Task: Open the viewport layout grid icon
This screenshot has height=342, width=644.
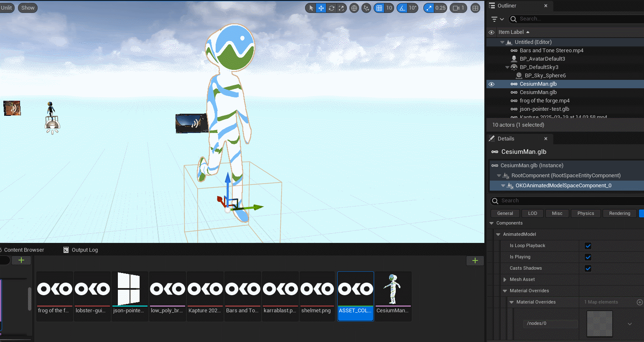Action: 475,8
